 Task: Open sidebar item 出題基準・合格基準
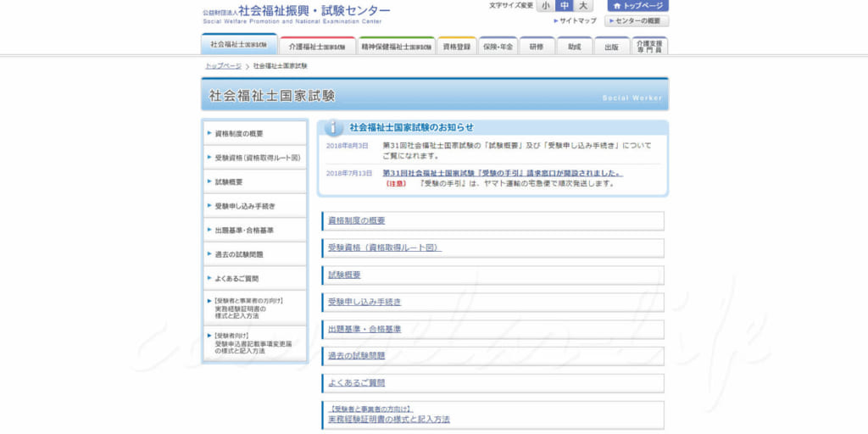point(254,230)
